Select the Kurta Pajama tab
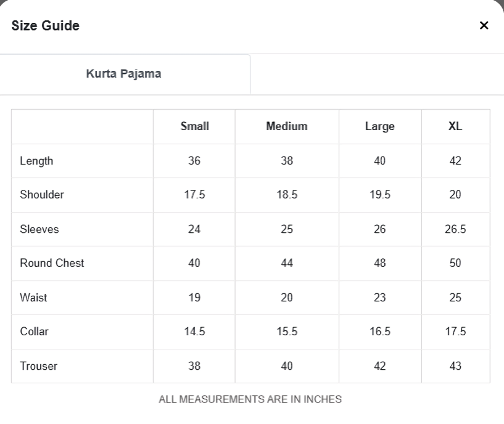Viewport: 504px width, 424px height. (x=124, y=74)
